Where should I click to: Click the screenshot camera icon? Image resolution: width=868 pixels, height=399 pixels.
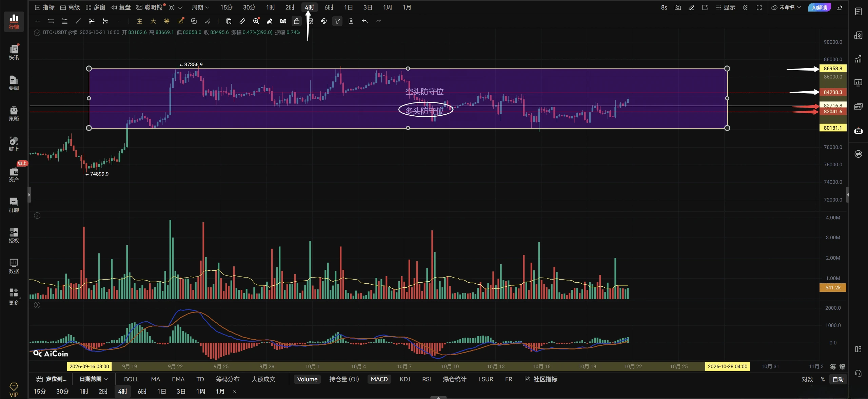point(677,7)
